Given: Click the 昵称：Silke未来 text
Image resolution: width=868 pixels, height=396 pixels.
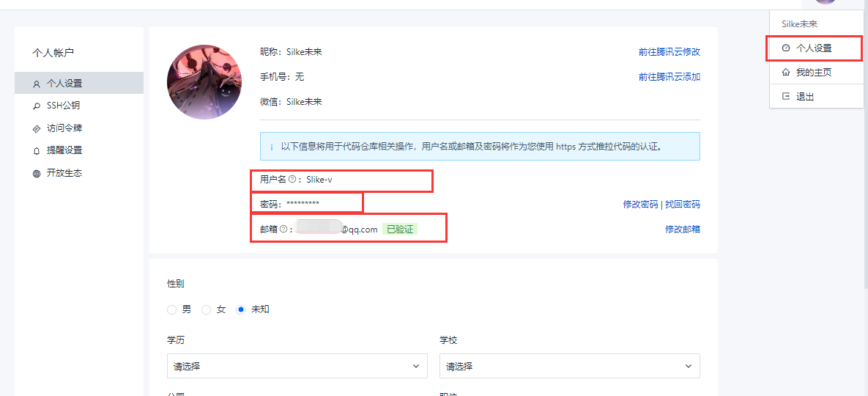Looking at the screenshot, I should pos(291,52).
